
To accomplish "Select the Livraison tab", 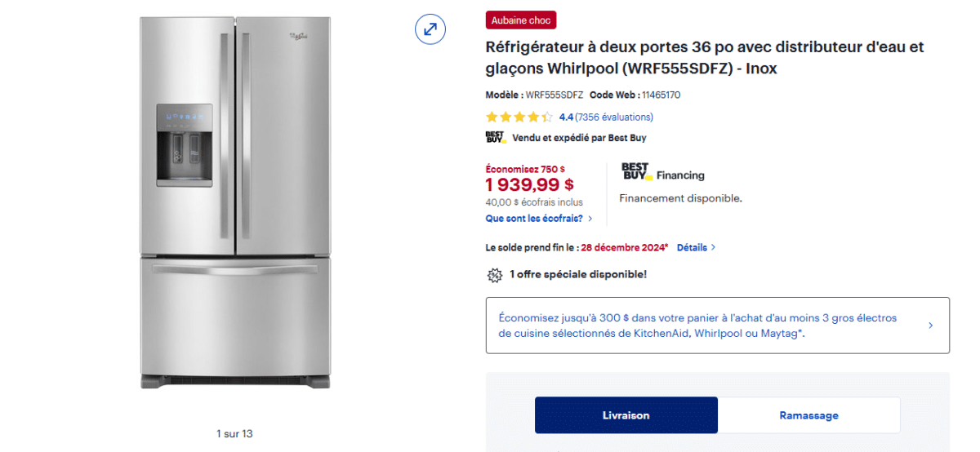I will coord(626,415).
